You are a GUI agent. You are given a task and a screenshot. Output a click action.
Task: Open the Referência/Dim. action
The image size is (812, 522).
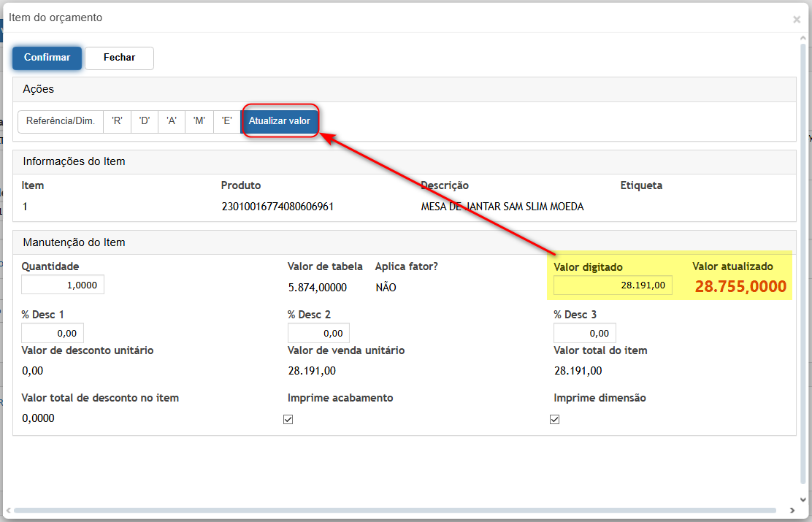pos(61,121)
